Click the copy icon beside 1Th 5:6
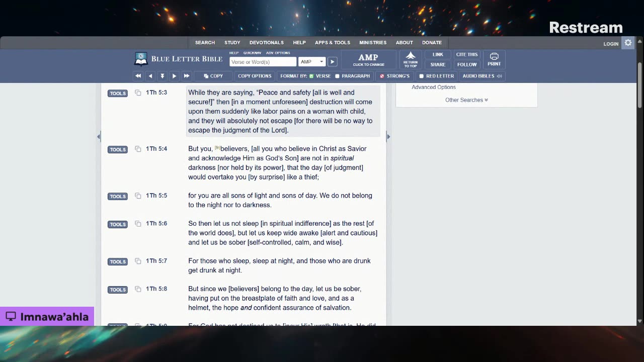The height and width of the screenshot is (362, 644). tap(138, 224)
